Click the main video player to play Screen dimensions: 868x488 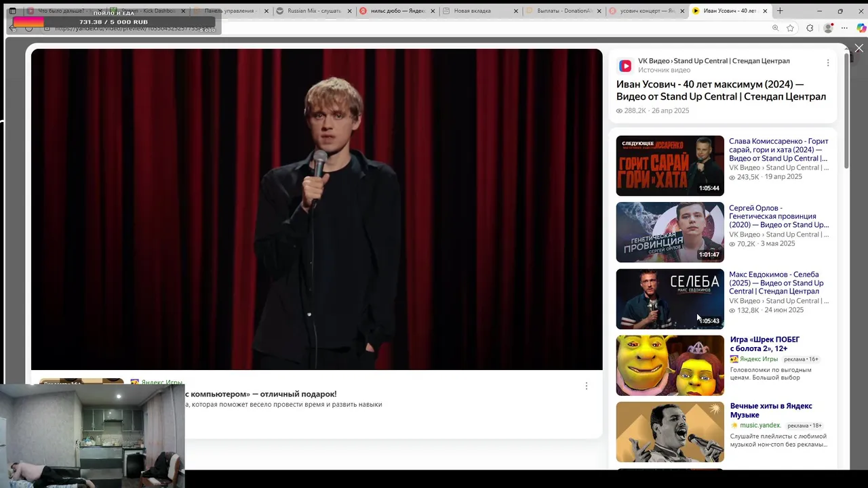tap(317, 209)
